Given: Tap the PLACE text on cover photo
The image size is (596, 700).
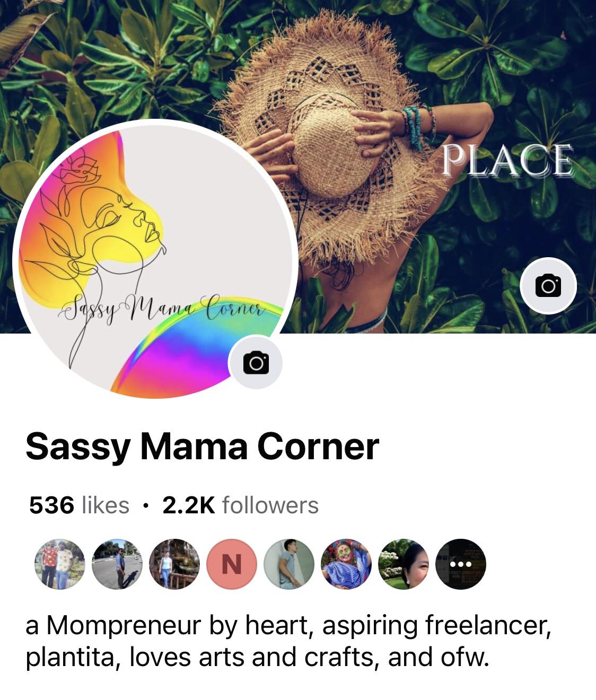Looking at the screenshot, I should [x=507, y=160].
